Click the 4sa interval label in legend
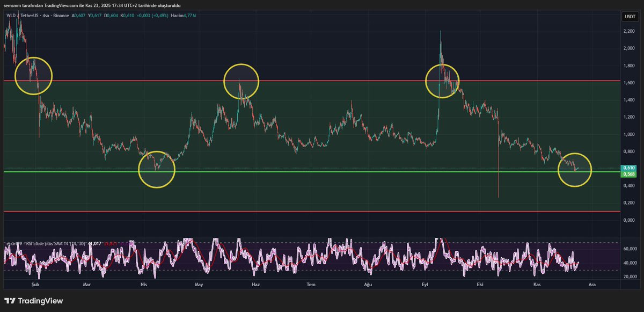The width and height of the screenshot is (644, 312). click(x=46, y=16)
